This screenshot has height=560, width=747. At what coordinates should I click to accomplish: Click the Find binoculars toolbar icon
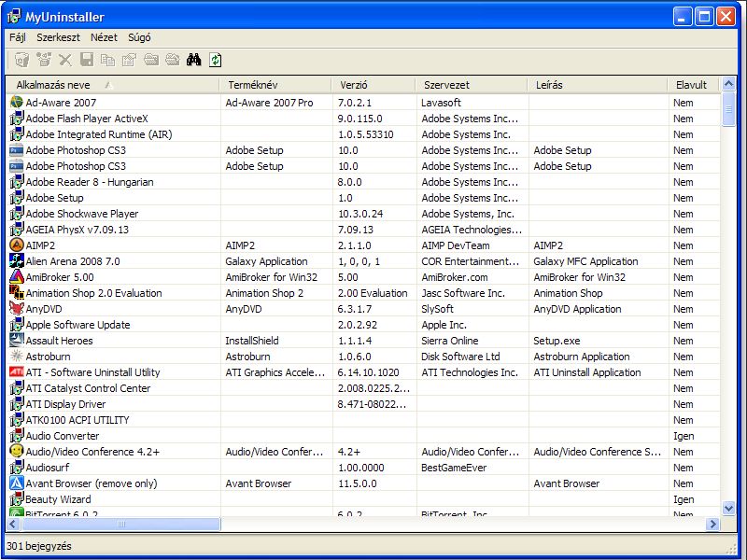[193, 60]
